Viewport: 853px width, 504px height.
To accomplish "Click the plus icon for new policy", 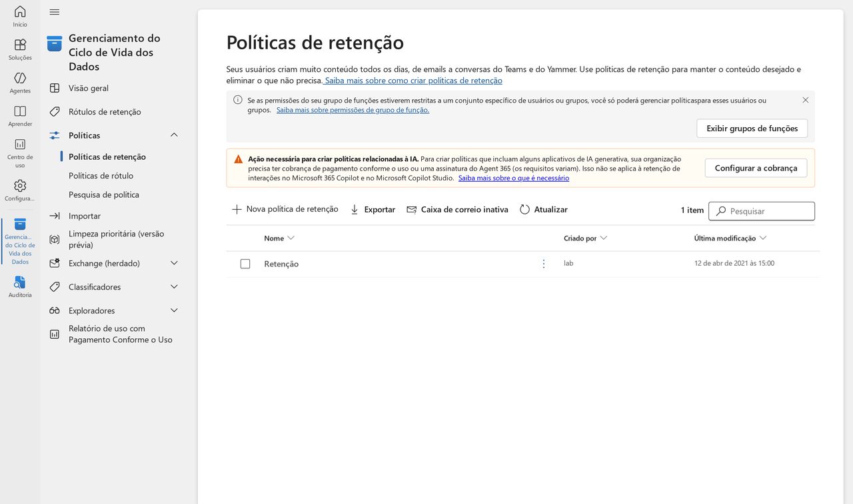I will click(237, 209).
